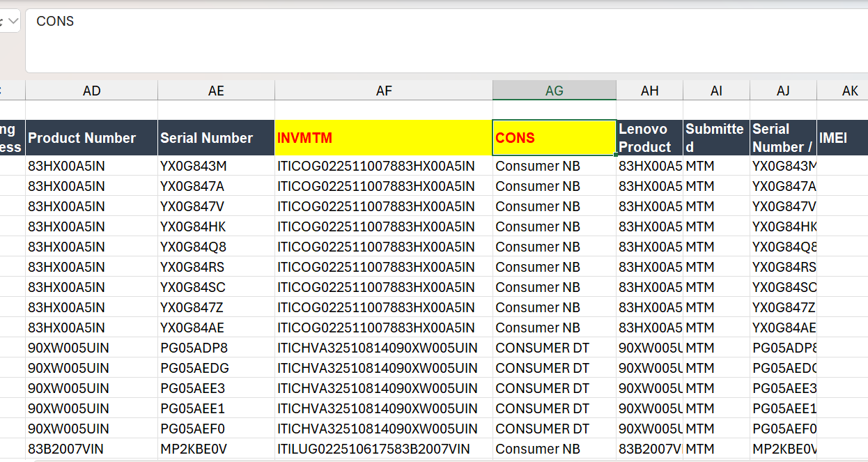Screen dimensions: 868x462
Task: Select entire column AF via its header
Action: pyautogui.click(x=384, y=91)
